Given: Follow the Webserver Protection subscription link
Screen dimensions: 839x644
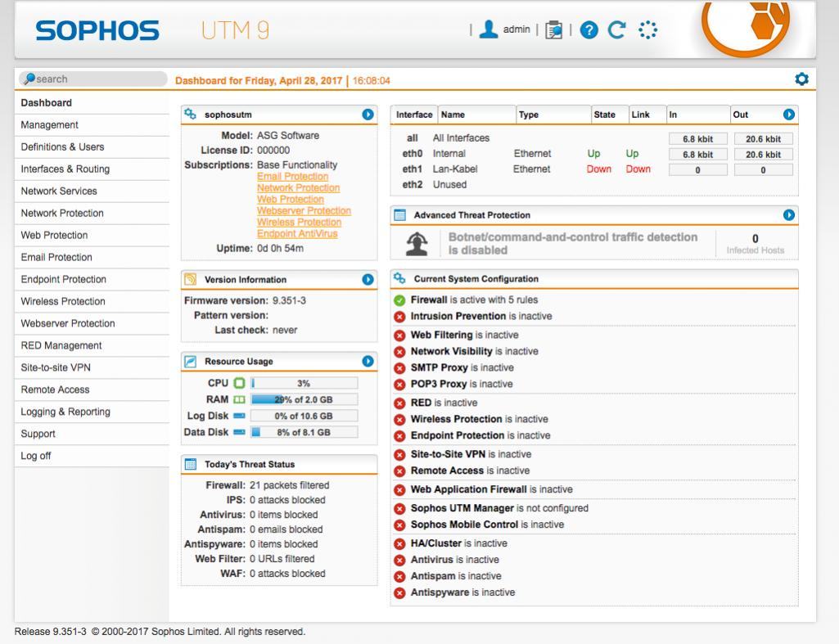Looking at the screenshot, I should click(x=304, y=211).
